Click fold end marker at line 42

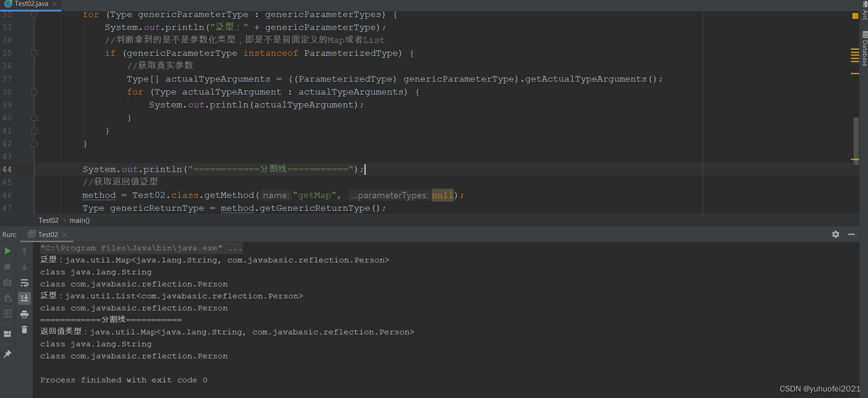[x=34, y=143]
